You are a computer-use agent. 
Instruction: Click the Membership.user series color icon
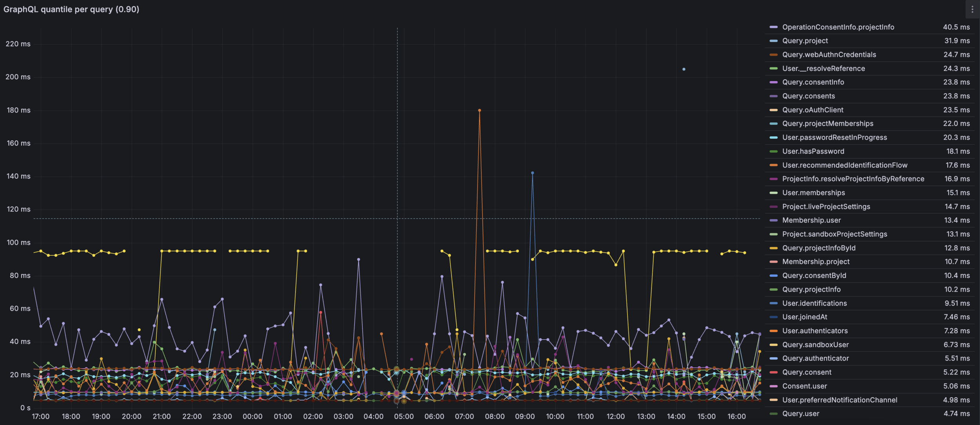(x=773, y=220)
